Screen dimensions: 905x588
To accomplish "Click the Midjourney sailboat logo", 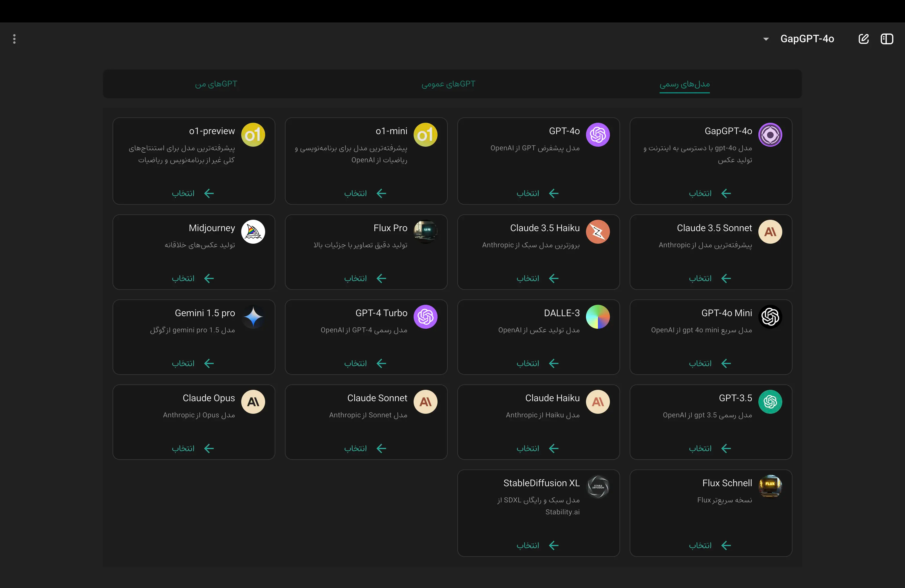I will click(253, 232).
